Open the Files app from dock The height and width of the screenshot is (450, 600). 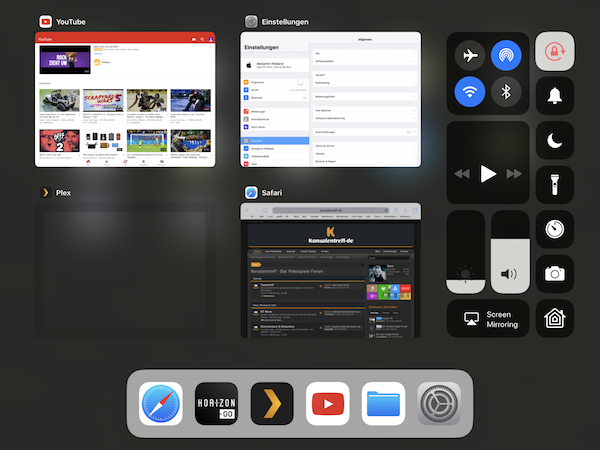[383, 404]
